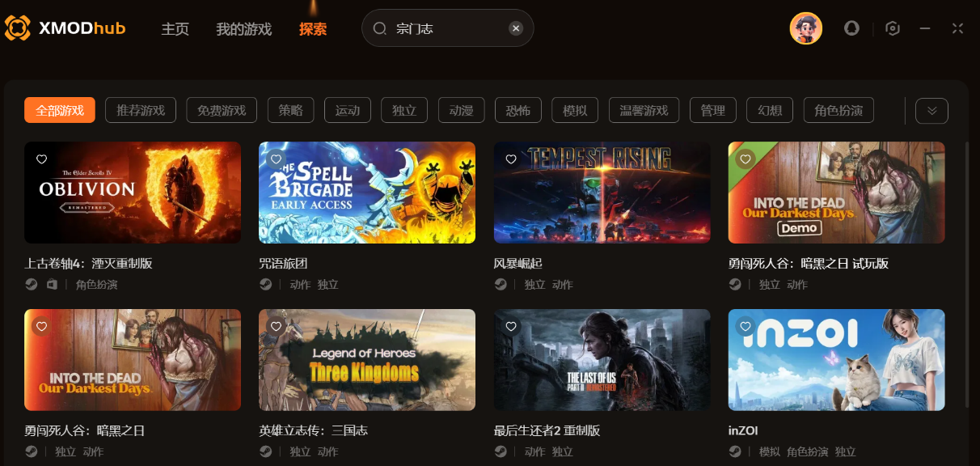Open The Spell Brigade game thumbnail
This screenshot has width=980, height=466.
click(367, 193)
